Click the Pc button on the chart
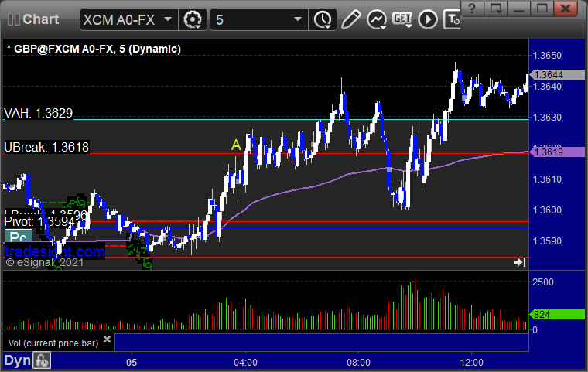Image resolution: width=588 pixels, height=372 pixels. pyautogui.click(x=18, y=237)
